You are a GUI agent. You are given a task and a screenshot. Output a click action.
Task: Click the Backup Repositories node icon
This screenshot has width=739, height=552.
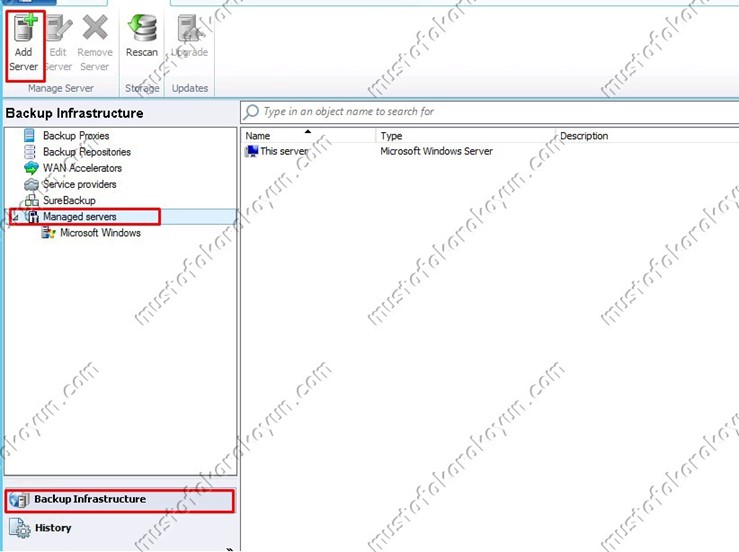(29, 152)
